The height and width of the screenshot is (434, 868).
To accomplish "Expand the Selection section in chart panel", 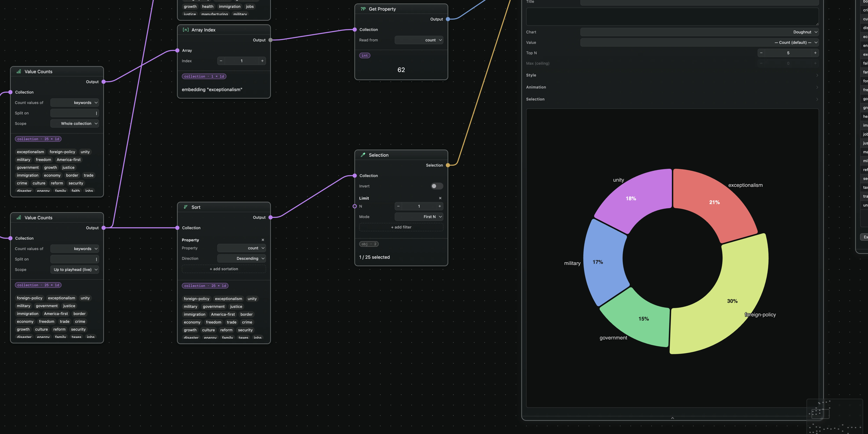I will point(672,99).
